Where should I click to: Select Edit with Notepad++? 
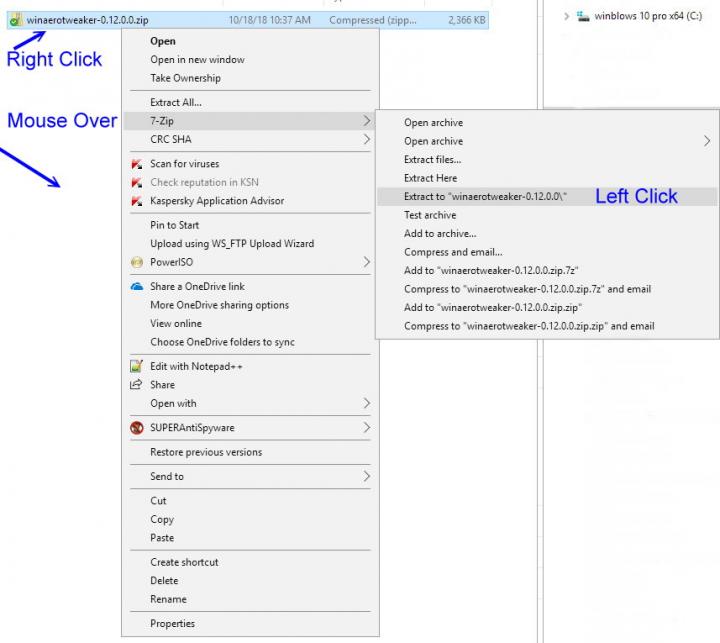click(x=196, y=367)
